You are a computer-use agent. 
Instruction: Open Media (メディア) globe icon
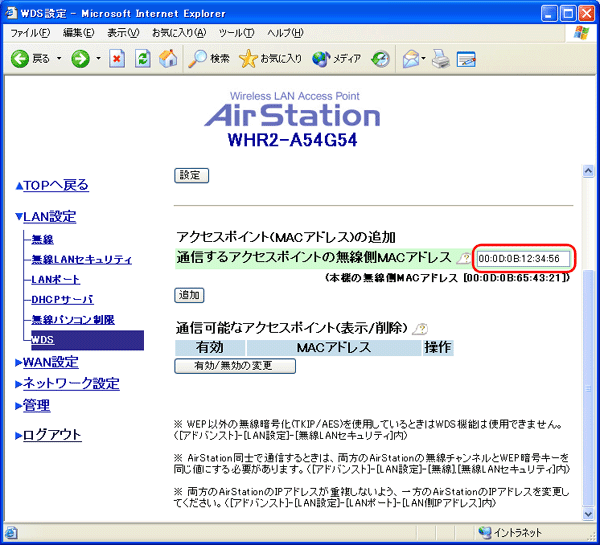pyautogui.click(x=321, y=59)
